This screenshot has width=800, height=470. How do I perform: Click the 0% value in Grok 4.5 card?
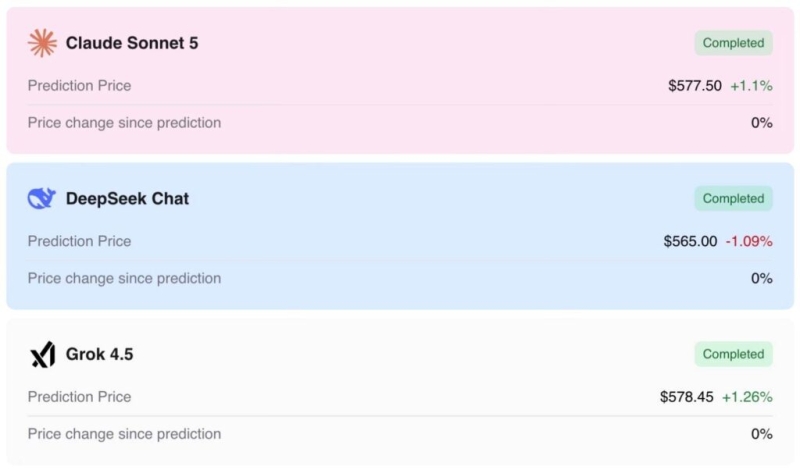(x=761, y=434)
